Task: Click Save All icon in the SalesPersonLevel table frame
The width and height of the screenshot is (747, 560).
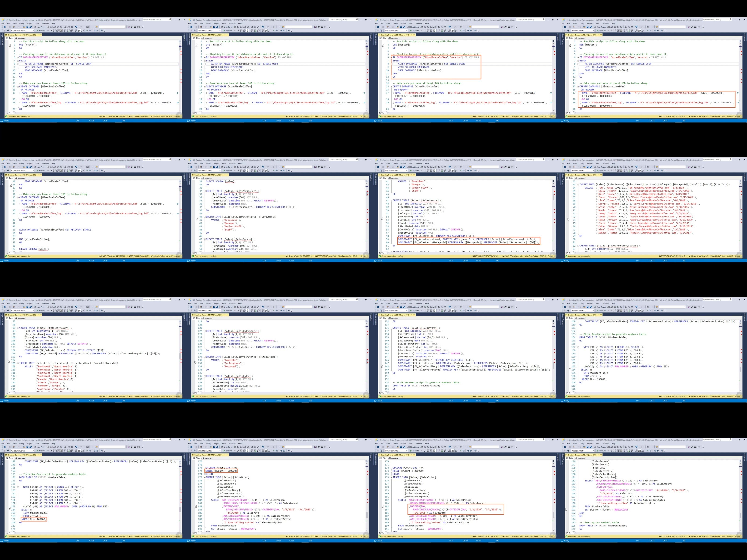Action: coord(218,167)
